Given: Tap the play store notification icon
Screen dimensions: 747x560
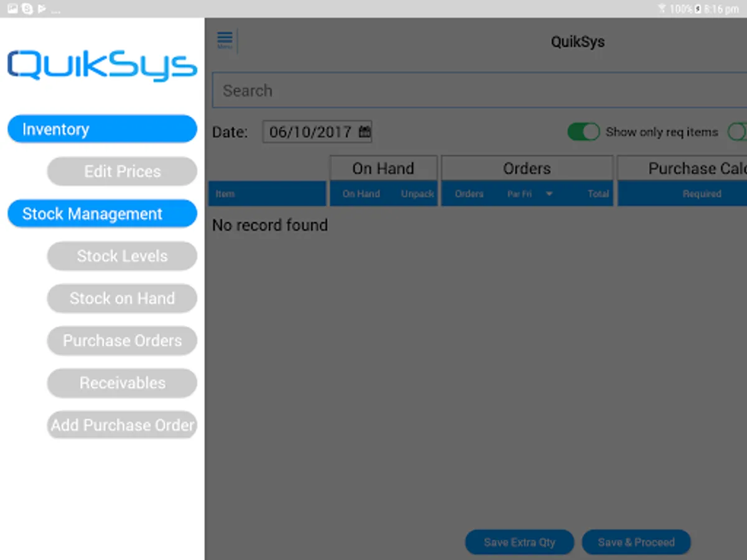Looking at the screenshot, I should [42, 9].
